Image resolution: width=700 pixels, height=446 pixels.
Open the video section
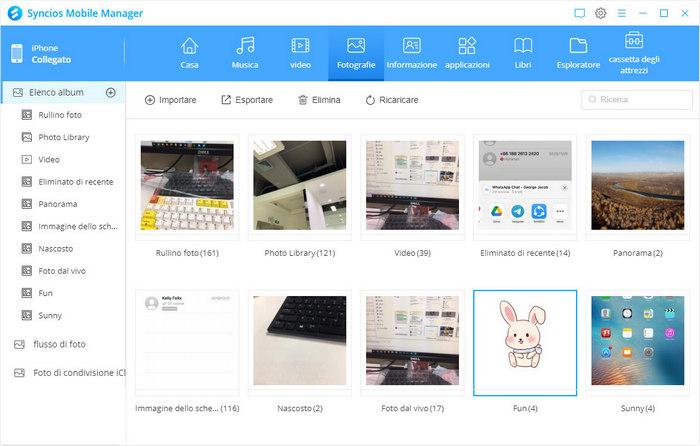[300, 53]
